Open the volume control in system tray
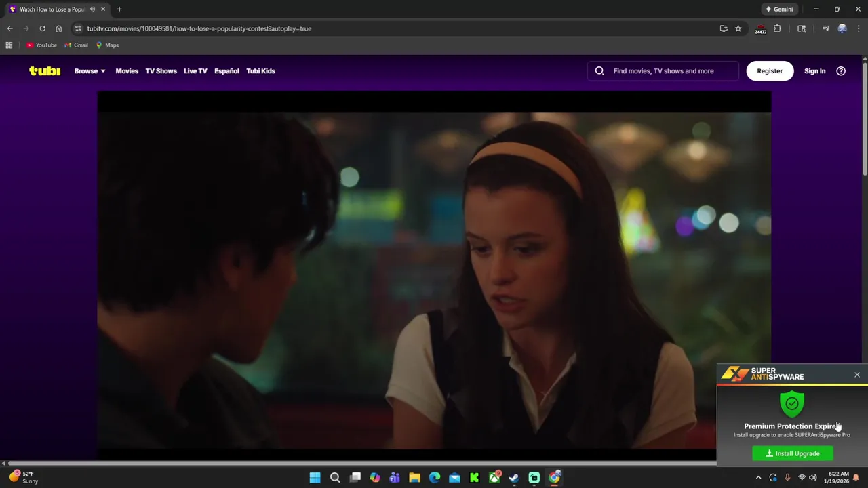 coord(812,478)
